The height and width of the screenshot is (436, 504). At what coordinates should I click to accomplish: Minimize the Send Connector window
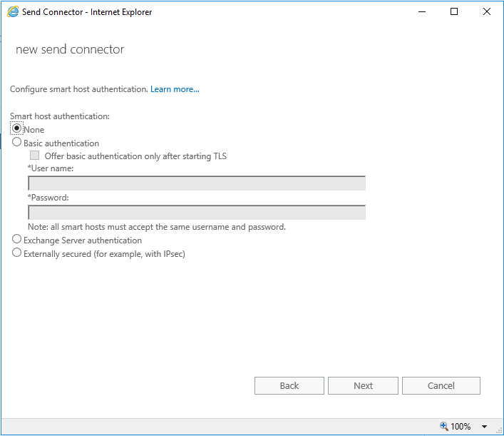click(x=422, y=12)
